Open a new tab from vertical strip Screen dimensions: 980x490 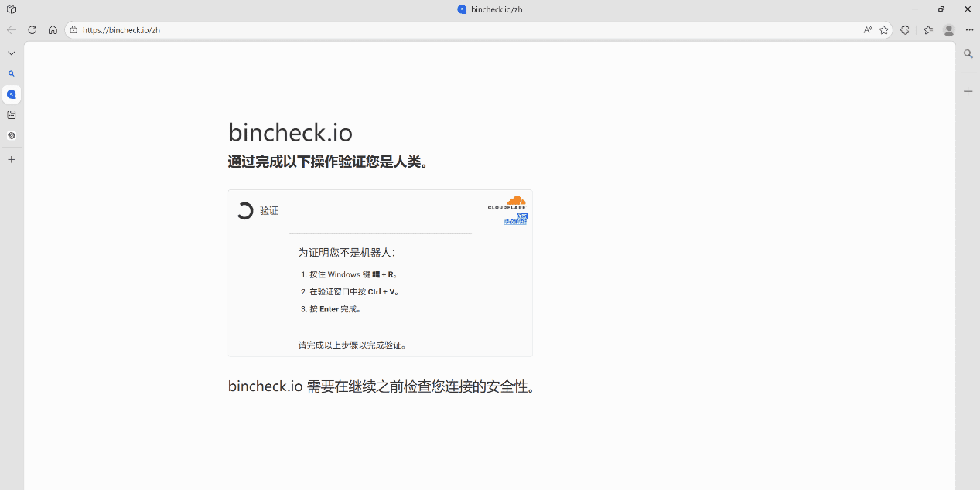click(12, 159)
